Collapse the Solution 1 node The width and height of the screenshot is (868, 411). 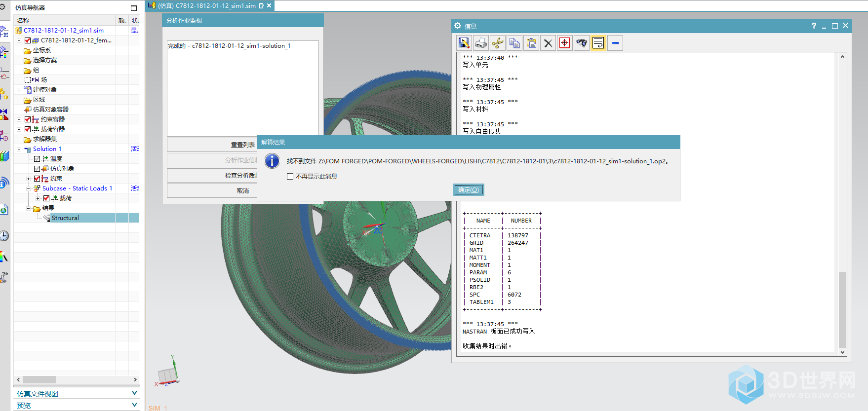click(x=19, y=149)
